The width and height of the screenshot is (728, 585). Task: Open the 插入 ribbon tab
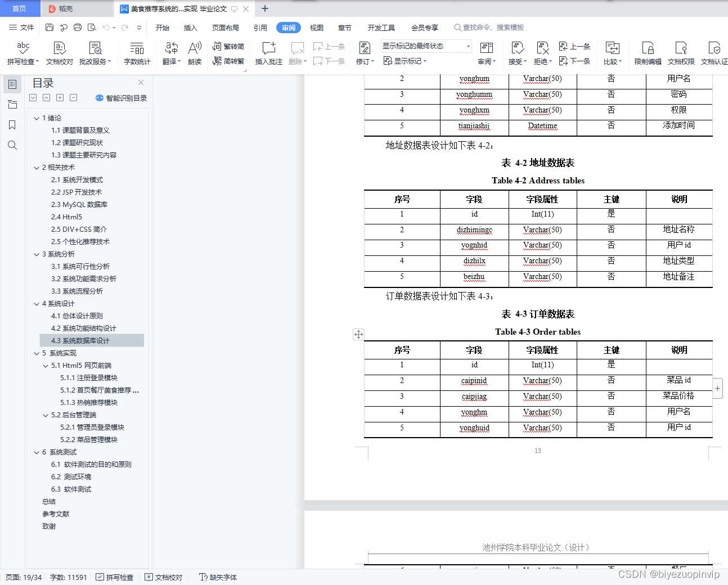191,28
